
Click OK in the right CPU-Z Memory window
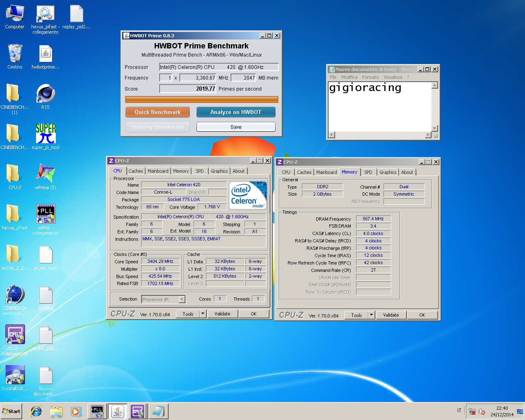422,315
